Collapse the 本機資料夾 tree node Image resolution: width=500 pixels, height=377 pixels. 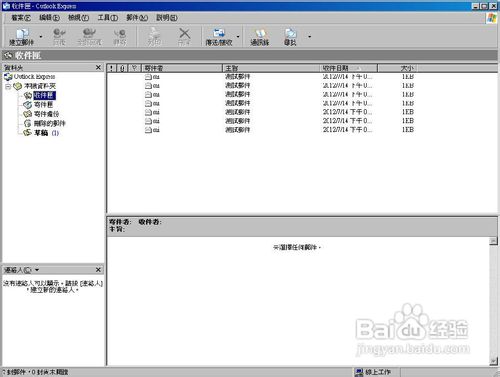[8, 86]
